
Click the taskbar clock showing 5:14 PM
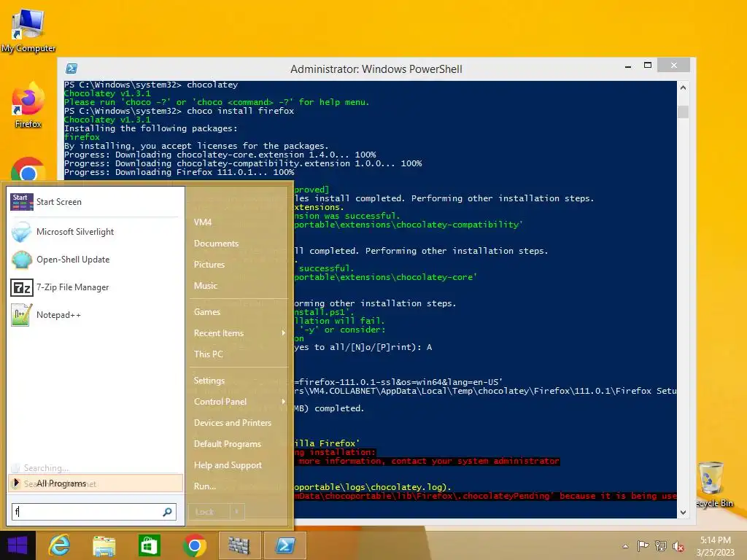pos(715,546)
